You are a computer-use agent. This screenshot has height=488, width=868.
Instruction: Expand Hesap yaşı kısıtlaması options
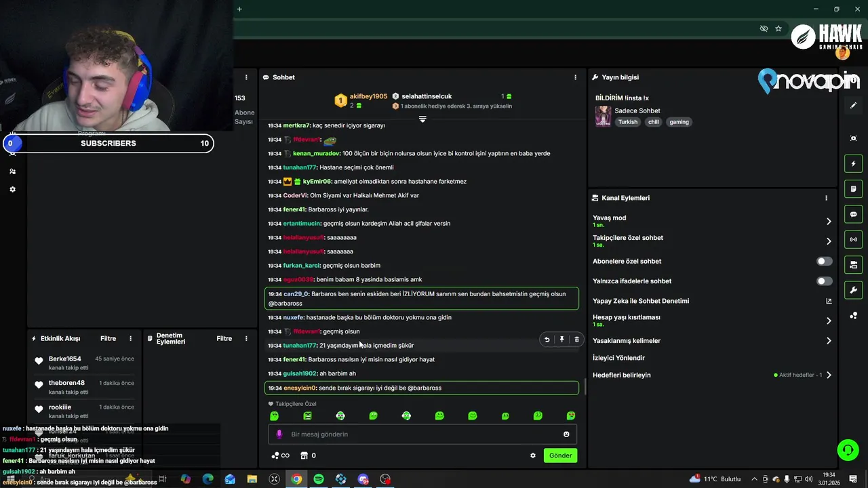tap(829, 321)
